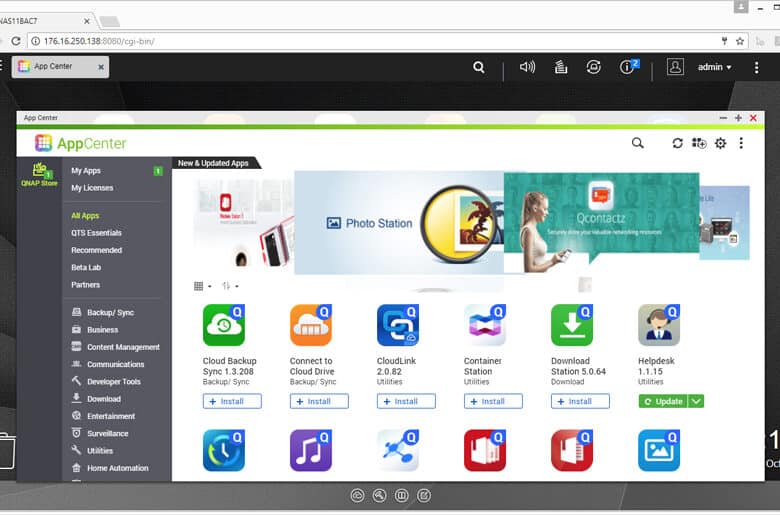Open App Center more options menu
The height and width of the screenshot is (515, 780).
tap(741, 143)
